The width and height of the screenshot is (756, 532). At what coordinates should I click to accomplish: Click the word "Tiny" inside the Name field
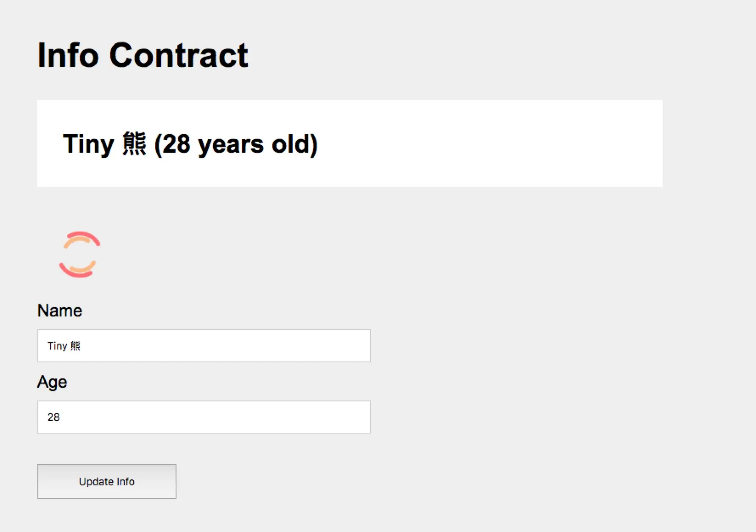[57, 346]
